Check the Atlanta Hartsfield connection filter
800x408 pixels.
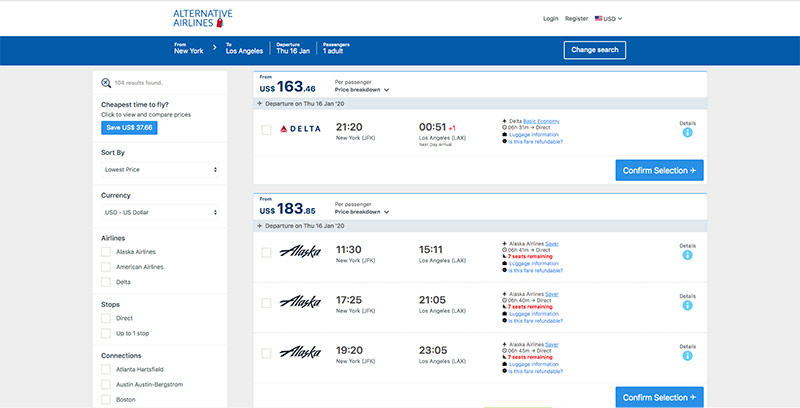point(106,369)
